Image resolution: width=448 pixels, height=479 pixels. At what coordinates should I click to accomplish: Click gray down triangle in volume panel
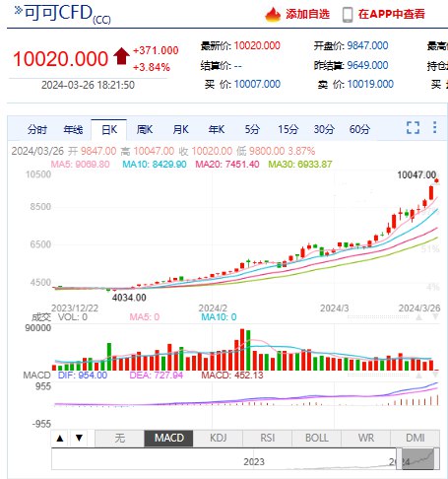coord(435,317)
